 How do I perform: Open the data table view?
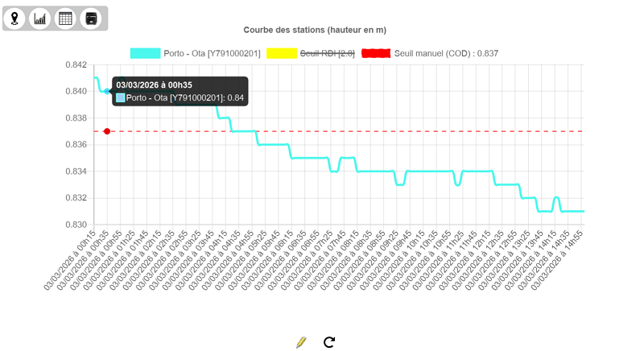click(65, 18)
